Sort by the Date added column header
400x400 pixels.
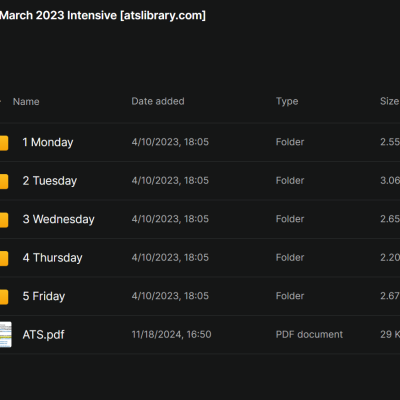[x=158, y=101]
